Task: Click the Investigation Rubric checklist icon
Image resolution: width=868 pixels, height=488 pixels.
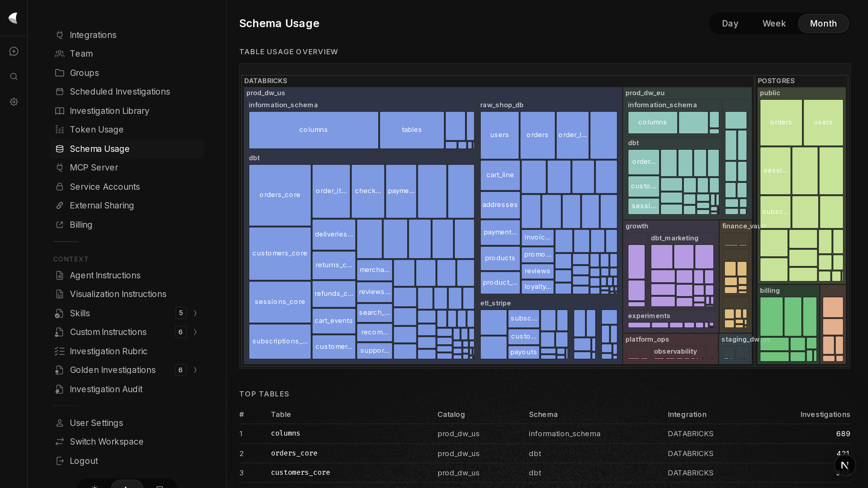Action: (60, 351)
